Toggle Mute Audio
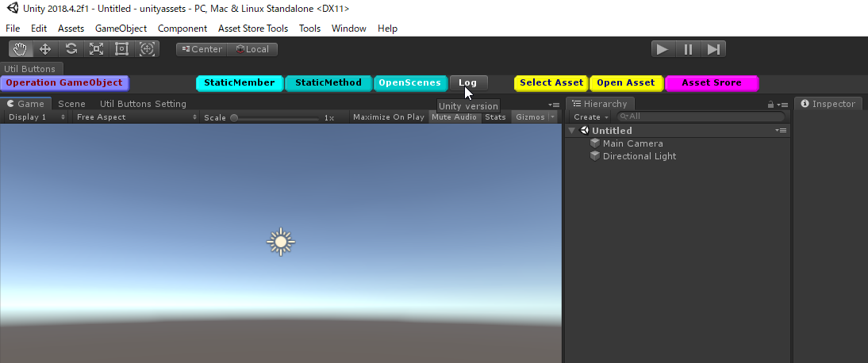Screen dimensions: 868x363 pyautogui.click(x=455, y=117)
